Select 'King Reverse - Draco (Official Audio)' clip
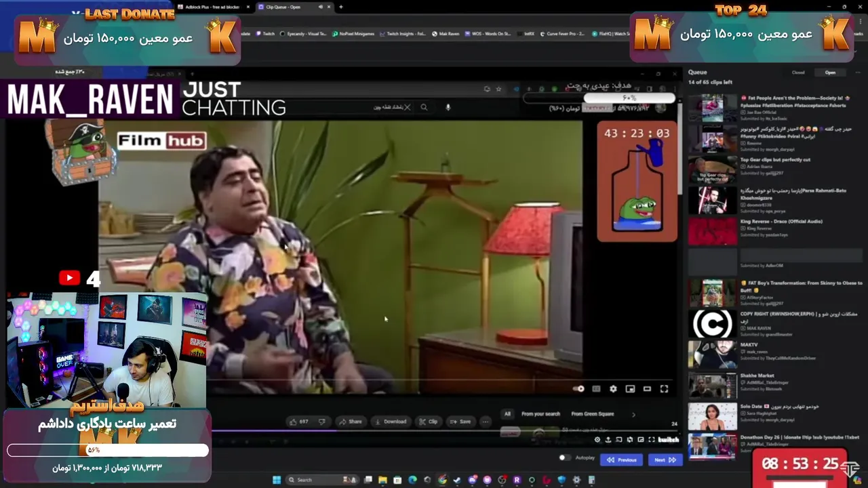This screenshot has height=488, width=868. 776,231
